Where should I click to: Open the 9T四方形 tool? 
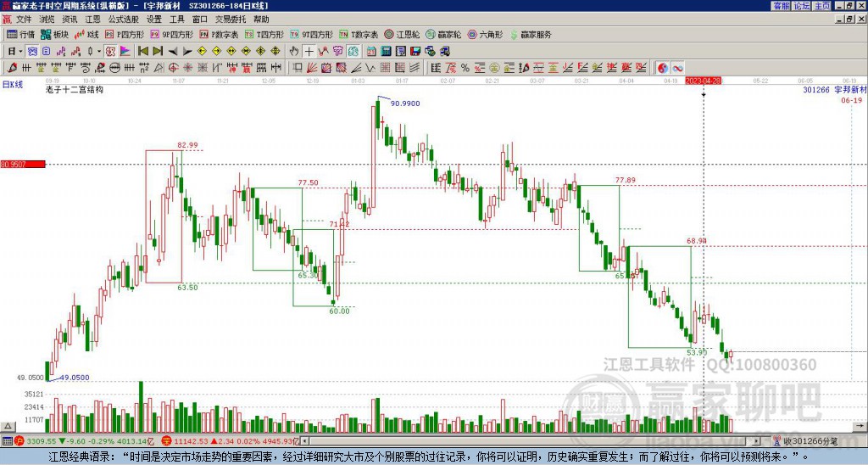coord(312,34)
